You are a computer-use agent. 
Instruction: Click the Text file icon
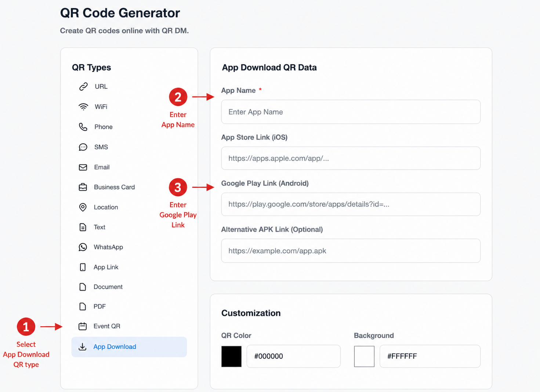(83, 227)
